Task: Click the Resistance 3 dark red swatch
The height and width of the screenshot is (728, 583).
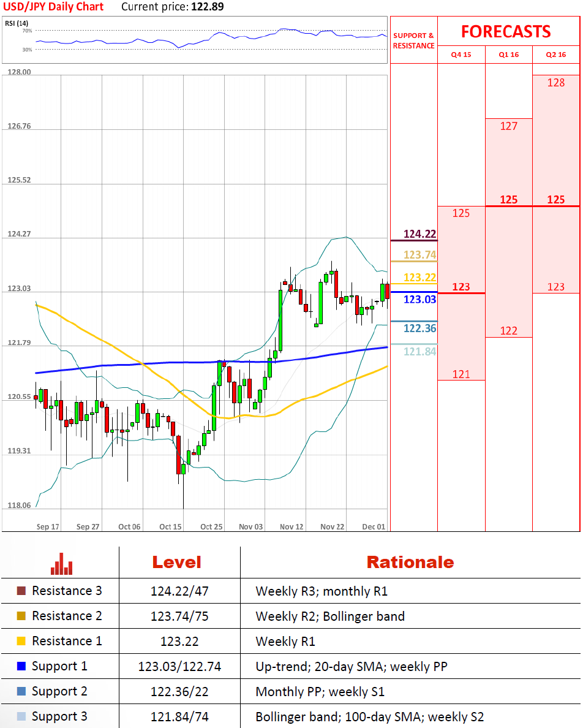Action: (x=21, y=591)
